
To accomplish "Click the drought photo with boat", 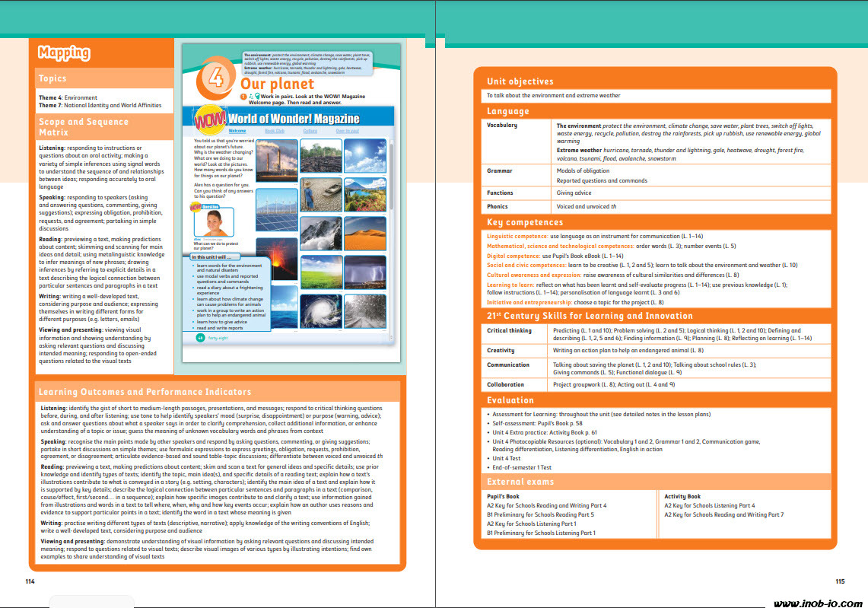I will pos(321,194).
